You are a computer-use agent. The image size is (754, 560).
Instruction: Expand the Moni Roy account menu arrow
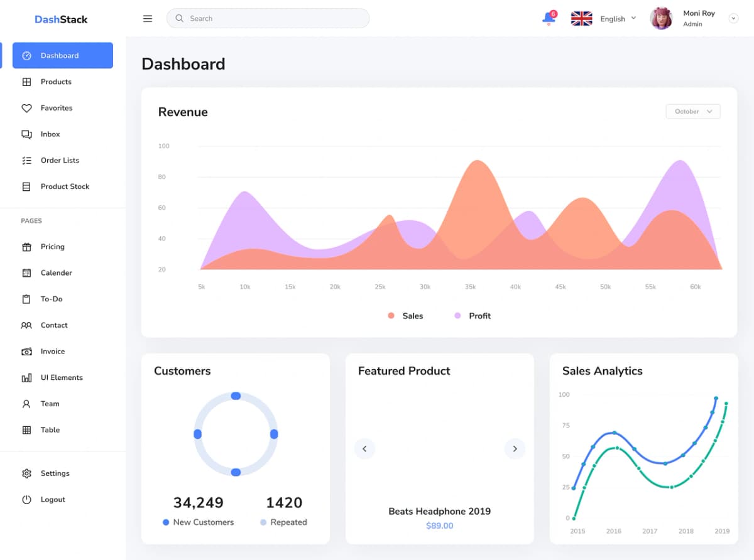733,19
